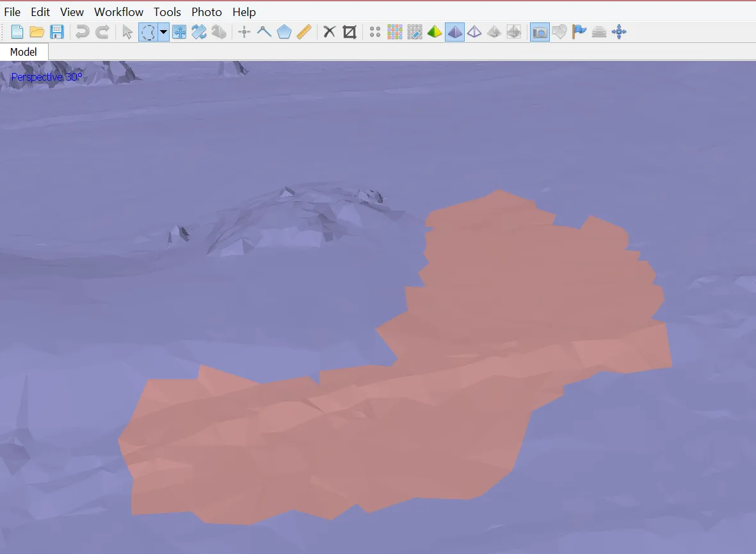Image resolution: width=756 pixels, height=554 pixels.
Task: Select the arrow Navigation pointer tool
Action: pyautogui.click(x=127, y=32)
